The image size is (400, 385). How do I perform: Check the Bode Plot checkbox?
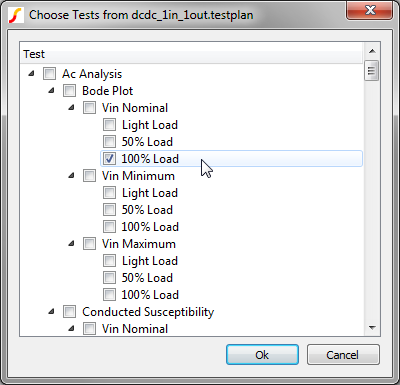tap(69, 91)
